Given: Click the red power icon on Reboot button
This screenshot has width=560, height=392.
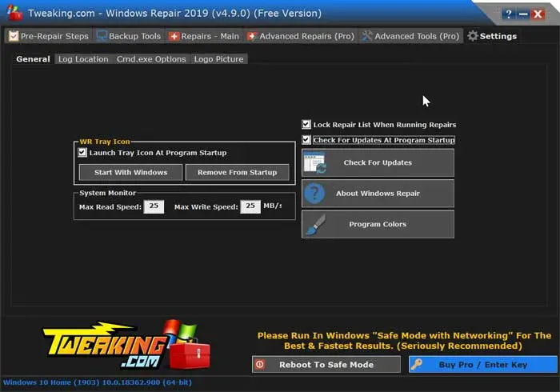Looking at the screenshot, I should tap(260, 365).
